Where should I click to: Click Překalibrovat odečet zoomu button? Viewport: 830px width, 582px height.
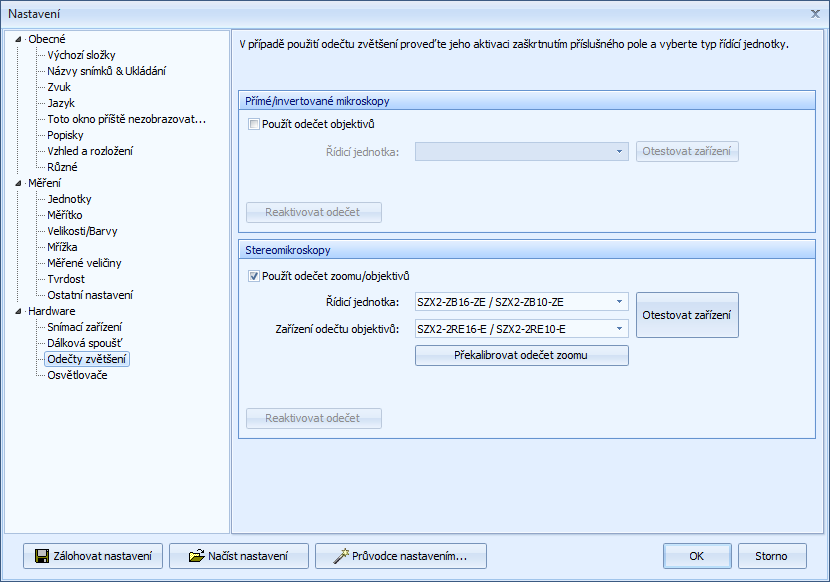tap(521, 355)
